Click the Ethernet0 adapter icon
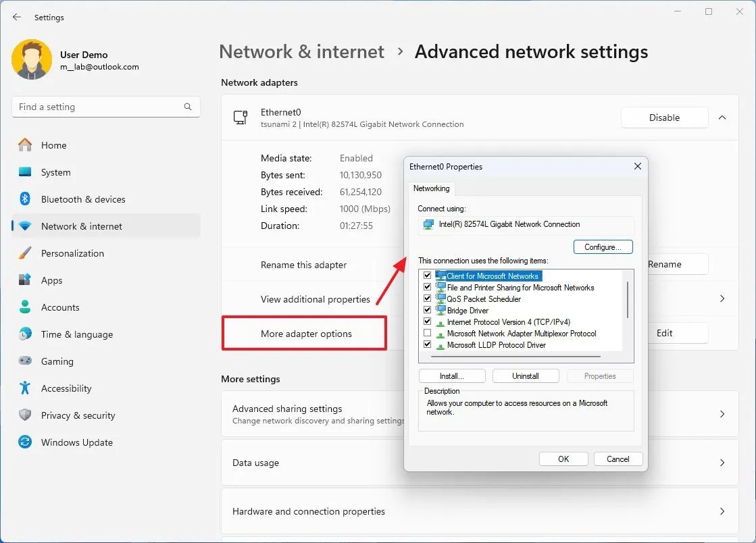Viewport: 756px width, 543px height. click(241, 118)
